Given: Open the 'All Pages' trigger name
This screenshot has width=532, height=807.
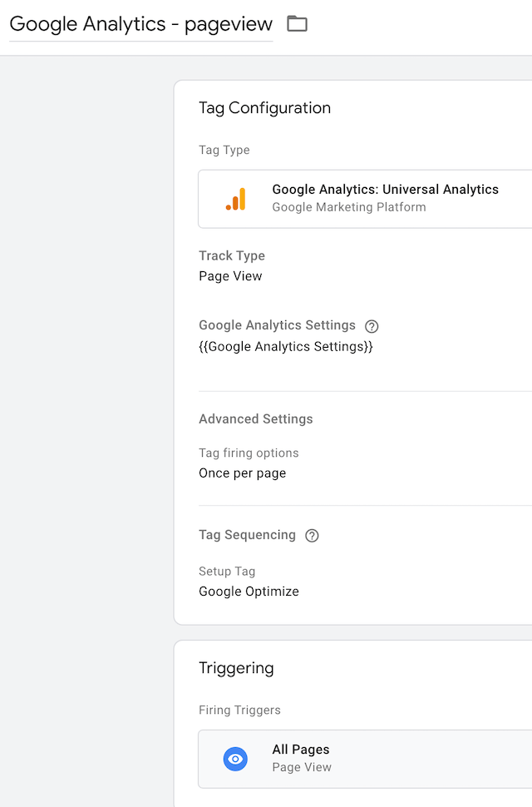Looking at the screenshot, I should coord(301,750).
